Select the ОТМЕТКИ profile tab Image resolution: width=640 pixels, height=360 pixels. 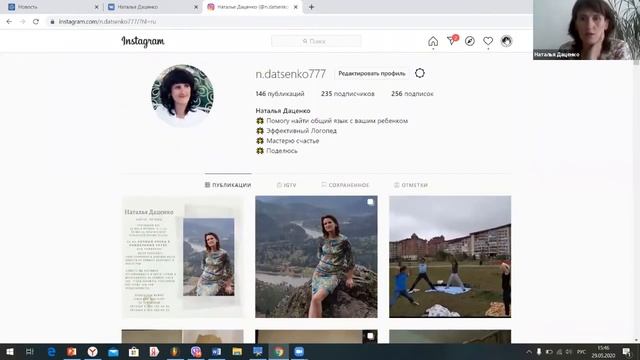411,185
